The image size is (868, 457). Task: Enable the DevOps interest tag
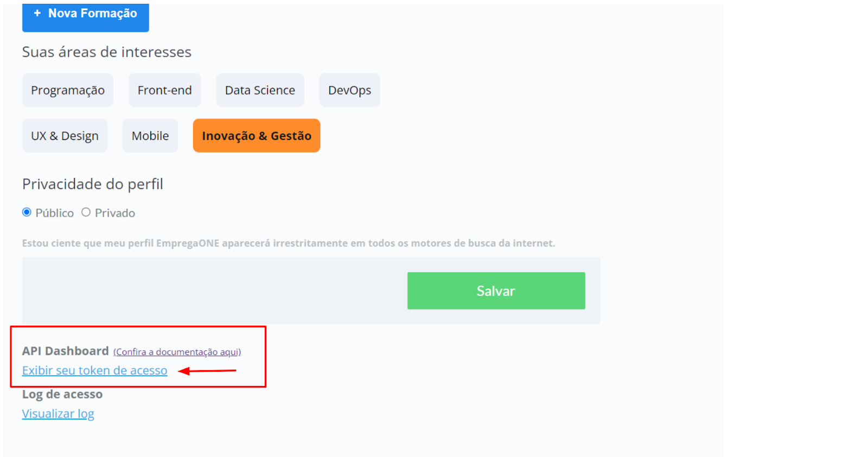pos(349,90)
